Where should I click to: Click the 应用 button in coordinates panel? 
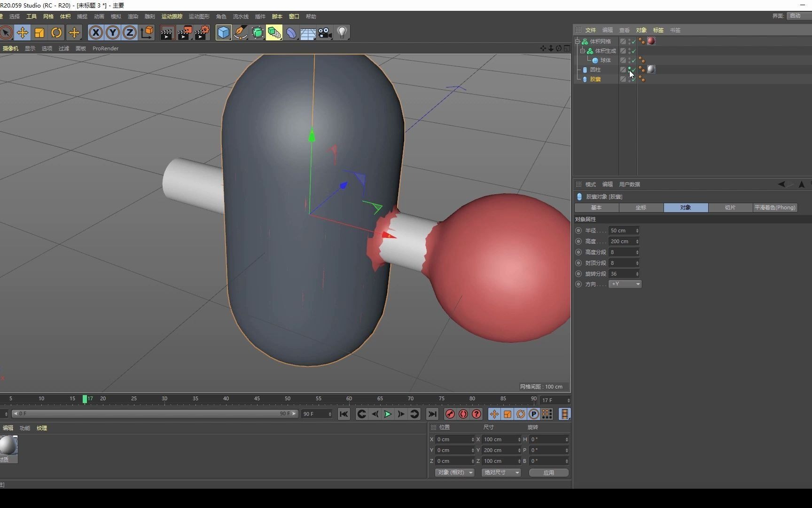coord(548,472)
